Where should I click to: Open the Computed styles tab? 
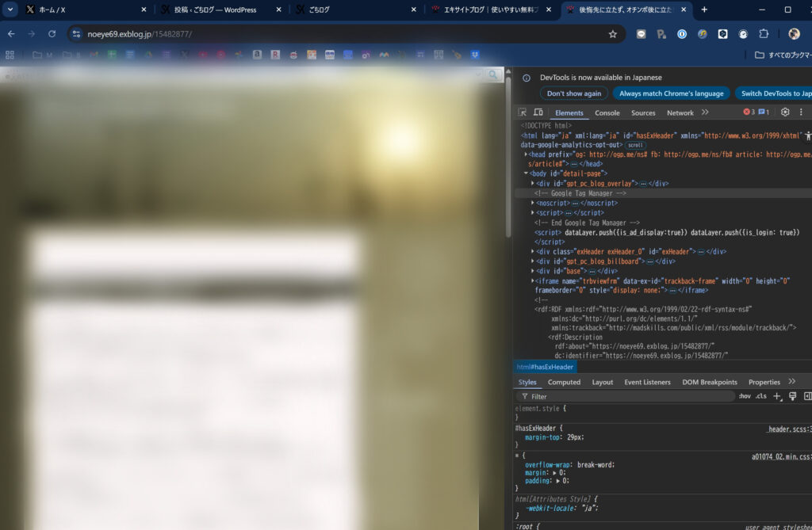564,382
